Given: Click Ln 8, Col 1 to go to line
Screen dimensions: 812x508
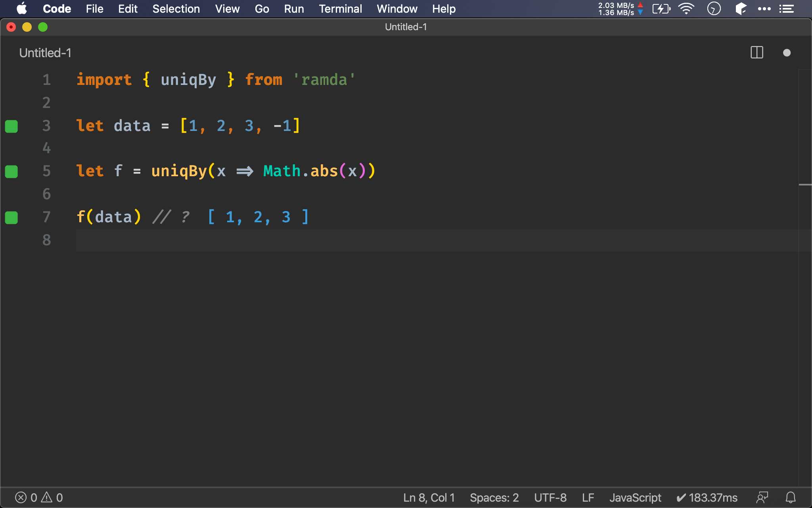Looking at the screenshot, I should [429, 498].
